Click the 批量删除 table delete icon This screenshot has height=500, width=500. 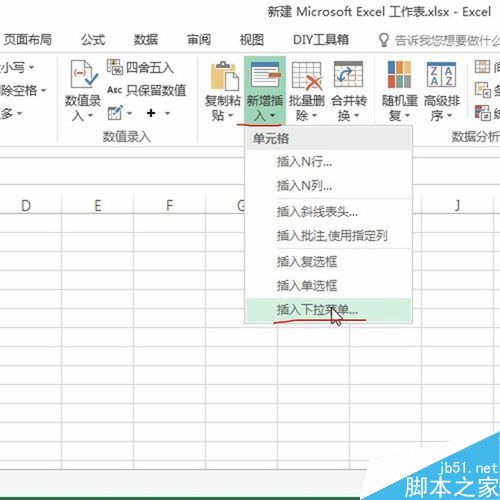pos(307,76)
